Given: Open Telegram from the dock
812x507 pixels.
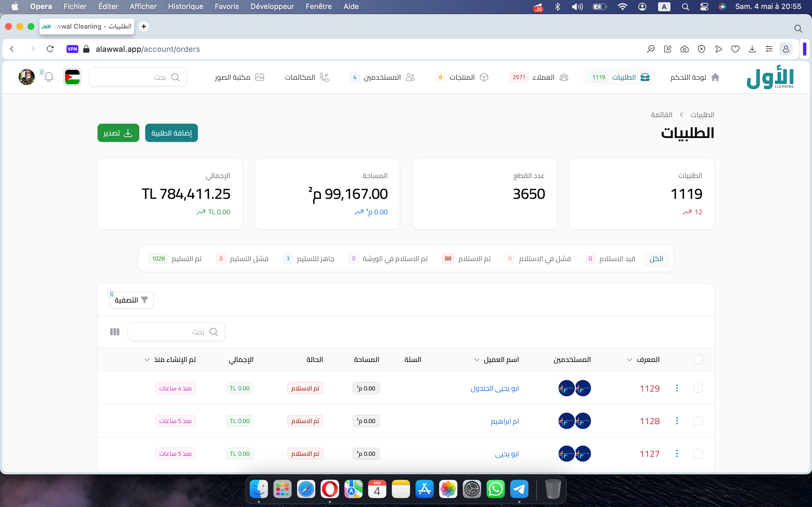Looking at the screenshot, I should (519, 489).
